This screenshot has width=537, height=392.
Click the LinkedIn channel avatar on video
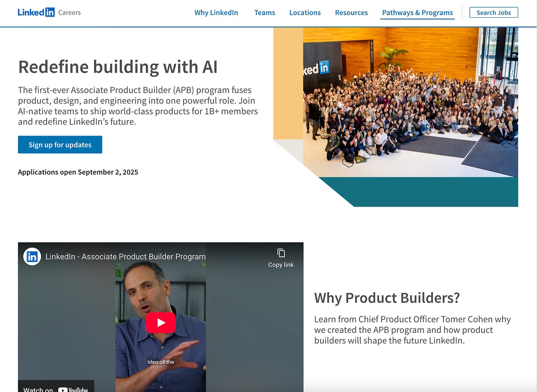[32, 256]
